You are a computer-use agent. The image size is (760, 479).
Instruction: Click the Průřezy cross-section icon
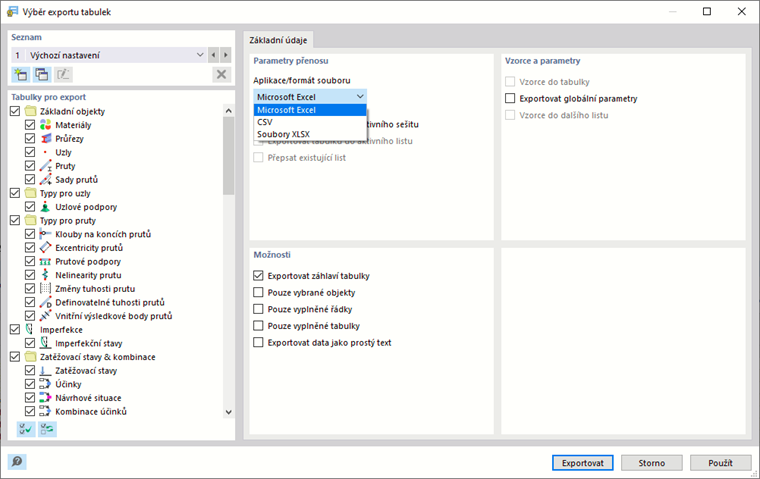(x=45, y=139)
